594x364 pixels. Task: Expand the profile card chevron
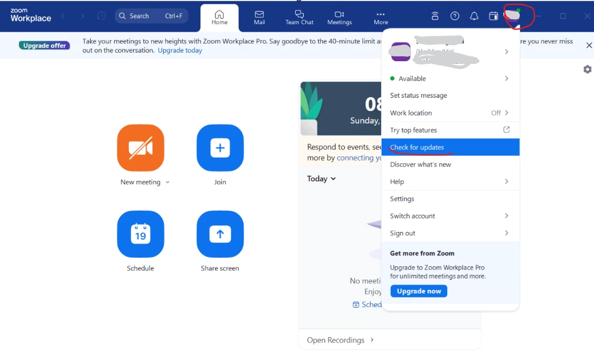click(506, 52)
